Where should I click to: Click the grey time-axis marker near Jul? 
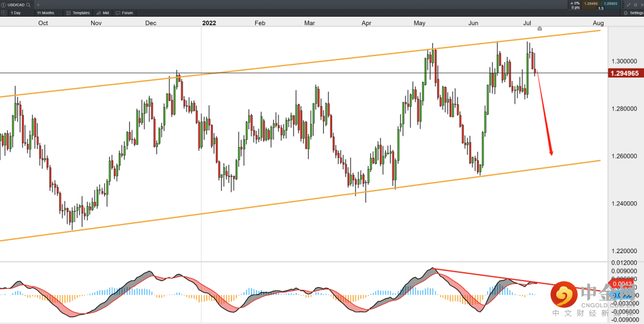click(540, 28)
